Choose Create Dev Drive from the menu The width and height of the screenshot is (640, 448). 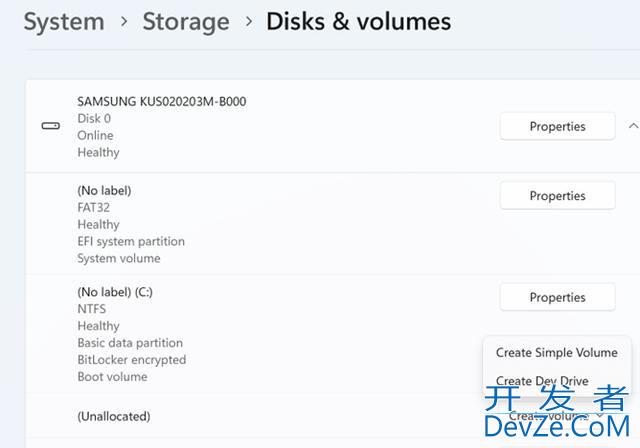pos(542,381)
